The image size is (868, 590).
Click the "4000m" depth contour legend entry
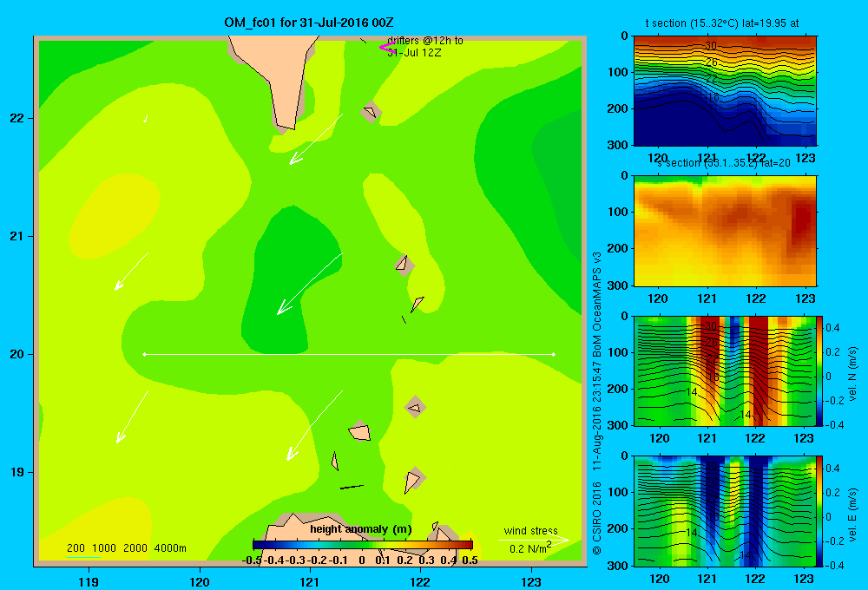pyautogui.click(x=170, y=548)
